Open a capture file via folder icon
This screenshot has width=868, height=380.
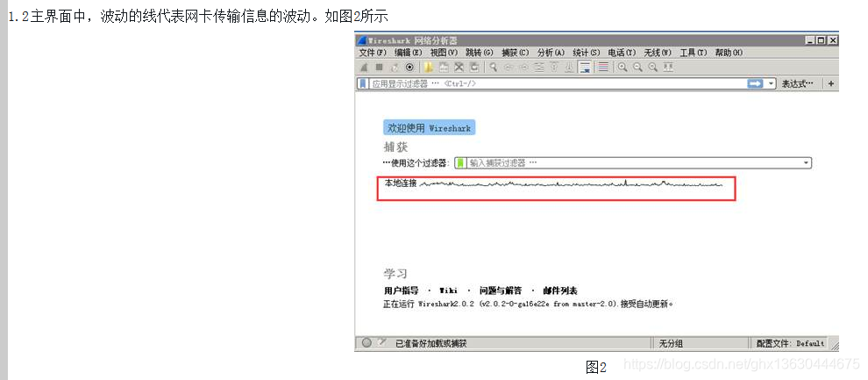coord(429,67)
